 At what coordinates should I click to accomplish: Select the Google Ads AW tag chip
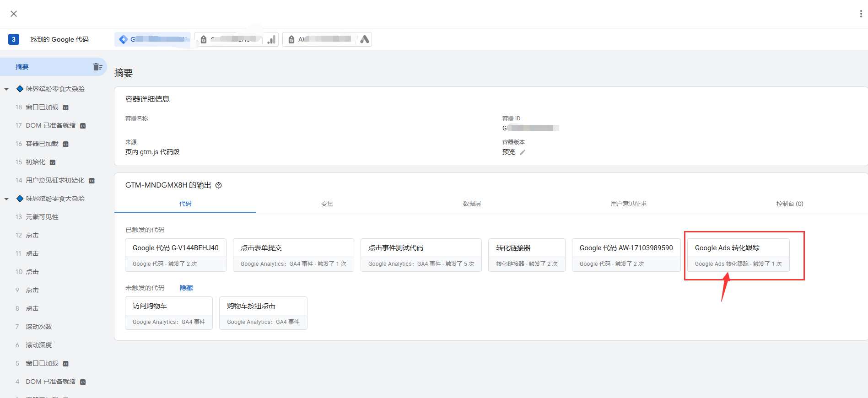pos(327,39)
